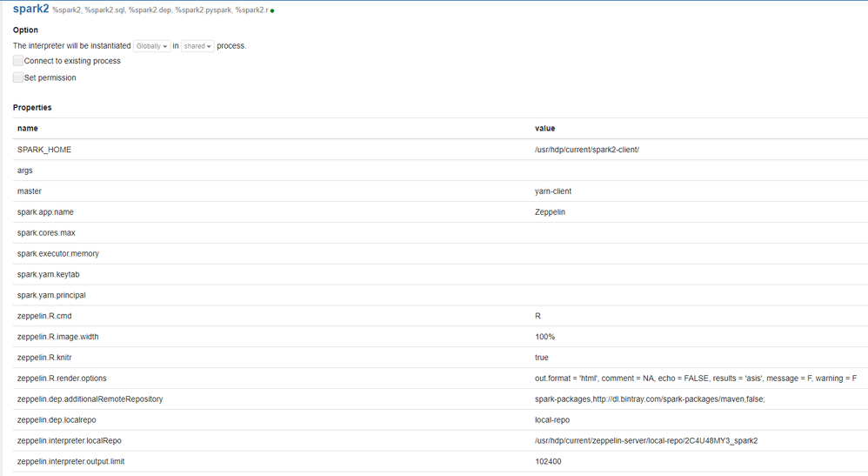Click the Zeppelin app name value

(x=550, y=212)
